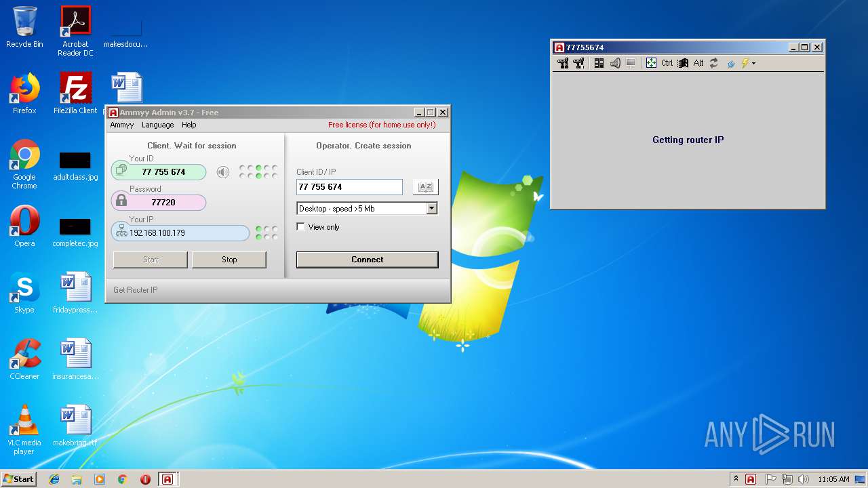Click the yellow lightning bolt icon

[745, 63]
